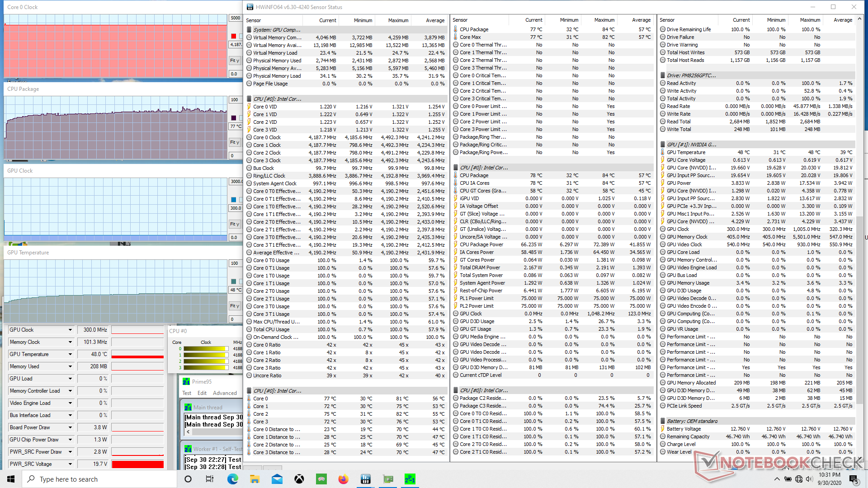This screenshot has height=488, width=868.
Task: Click the PL1 Power Limit row icon
Action: pos(456,298)
